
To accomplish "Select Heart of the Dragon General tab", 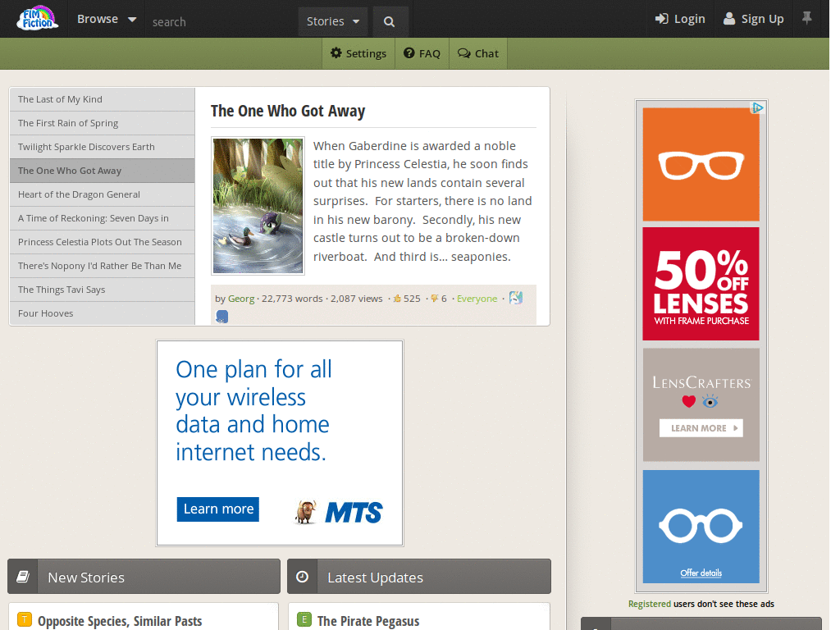I will tap(103, 194).
